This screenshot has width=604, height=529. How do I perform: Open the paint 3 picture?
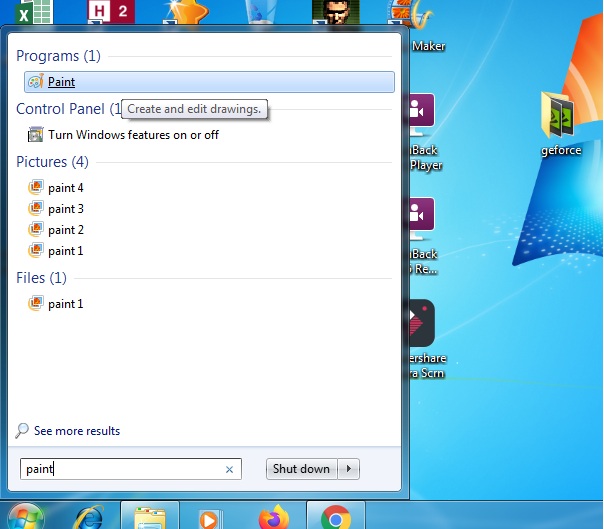coord(65,209)
